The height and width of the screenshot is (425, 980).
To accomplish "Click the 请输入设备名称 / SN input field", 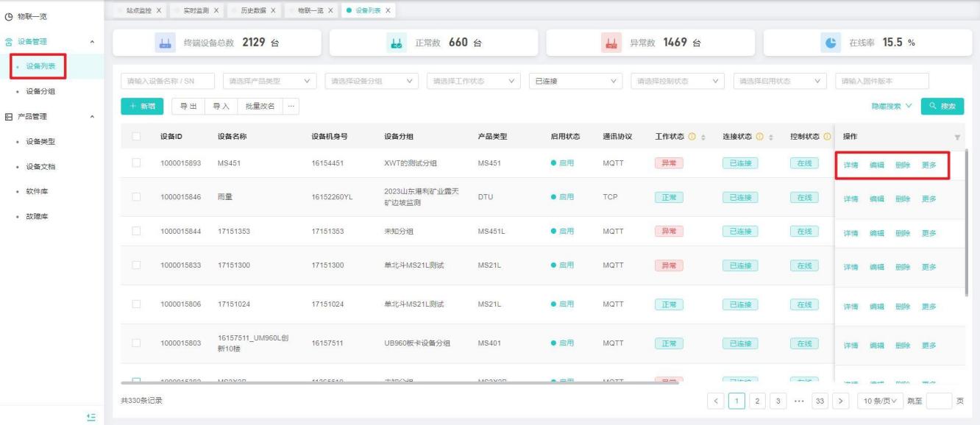I will coord(167,81).
